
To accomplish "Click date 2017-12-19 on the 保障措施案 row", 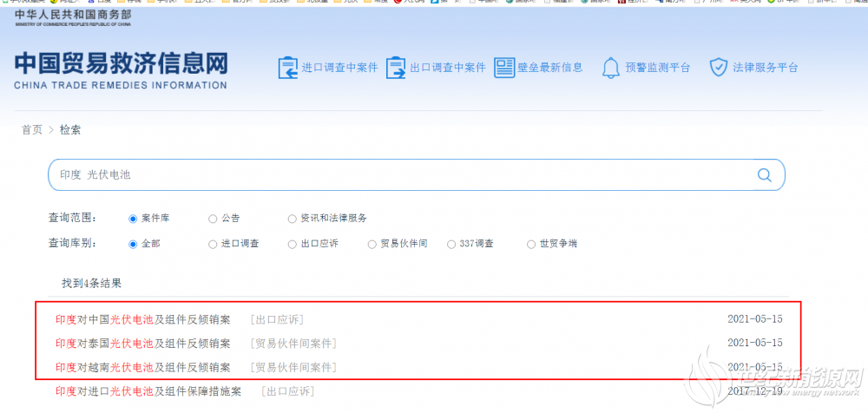I will 755,390.
